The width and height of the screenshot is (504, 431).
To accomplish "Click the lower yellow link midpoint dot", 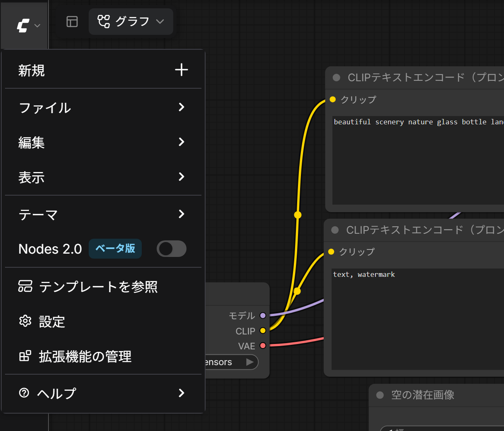I will [297, 291].
